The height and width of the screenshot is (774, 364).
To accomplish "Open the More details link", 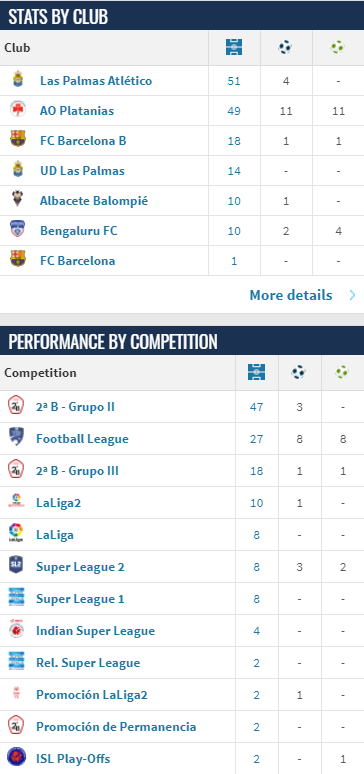I will (290, 295).
